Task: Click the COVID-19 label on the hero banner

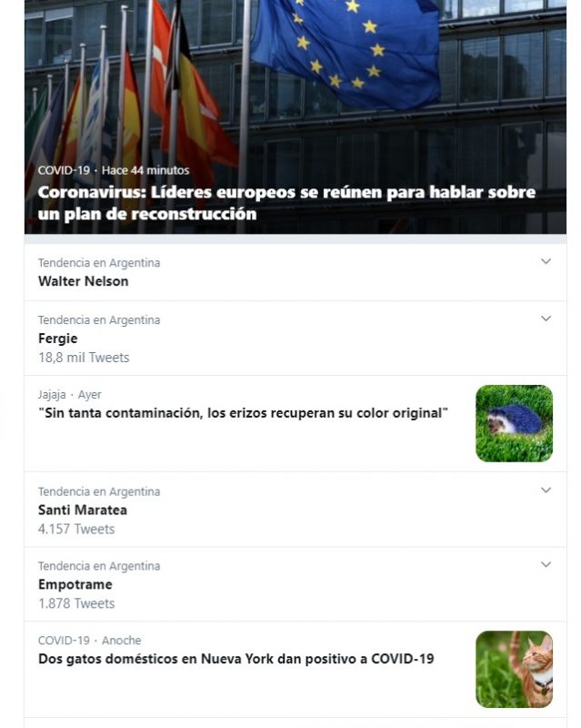Action: tap(64, 170)
